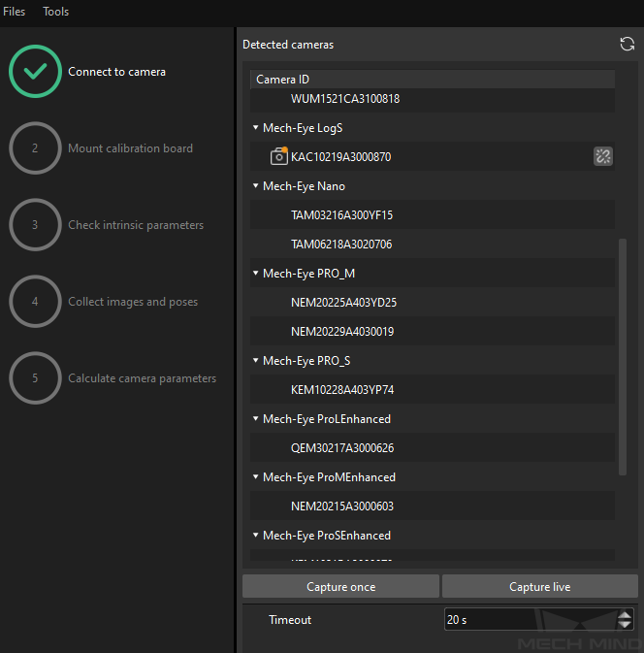Screen dimensions: 644x653
Task: Click the camera list vertical scrollbar
Action: (623, 356)
